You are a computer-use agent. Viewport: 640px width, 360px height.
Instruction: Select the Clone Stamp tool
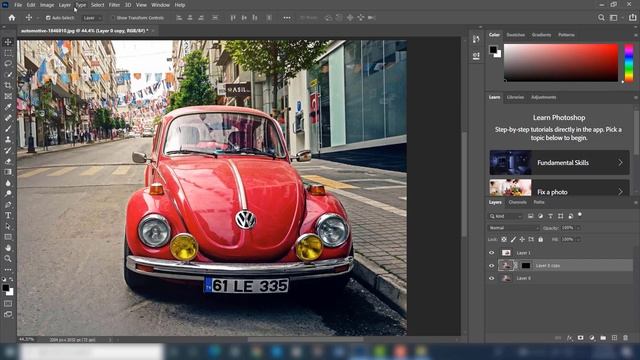point(8,140)
